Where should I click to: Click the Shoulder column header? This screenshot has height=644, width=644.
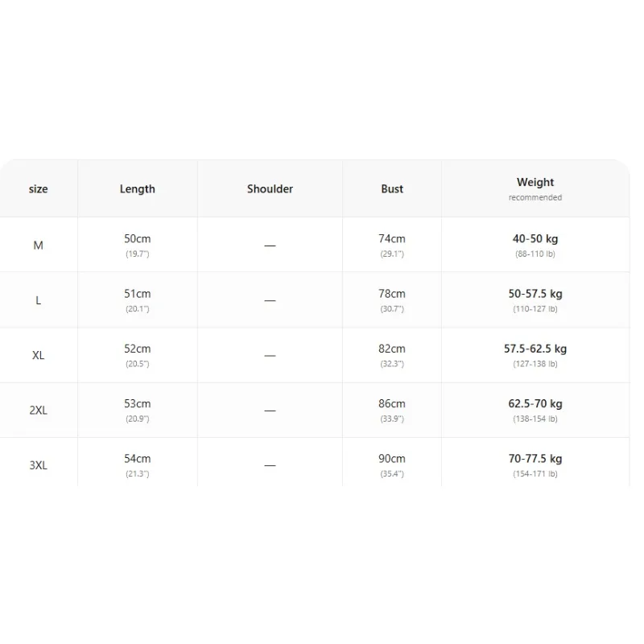click(270, 189)
